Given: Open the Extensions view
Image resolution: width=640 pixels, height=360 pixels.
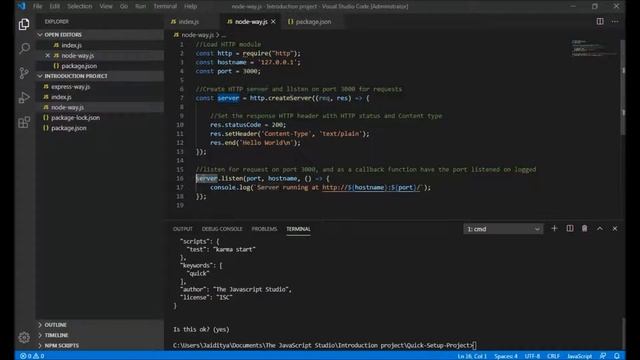Looking at the screenshot, I should [x=24, y=122].
